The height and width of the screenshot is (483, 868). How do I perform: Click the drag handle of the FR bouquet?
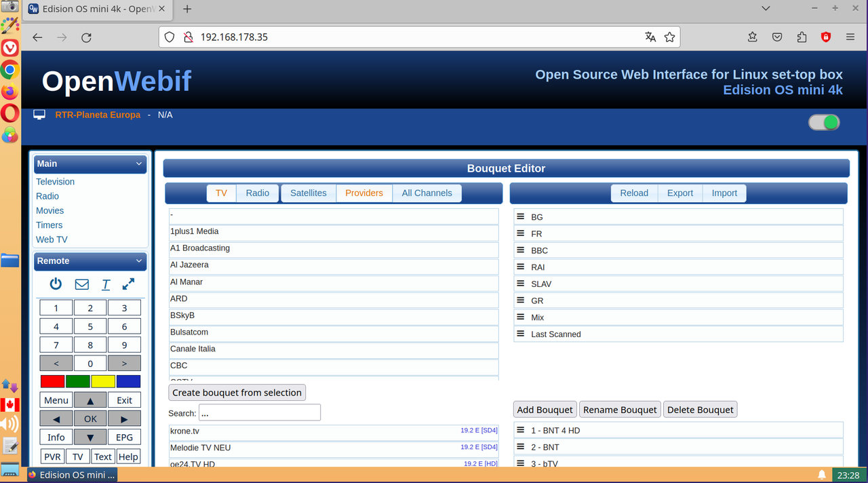(521, 233)
